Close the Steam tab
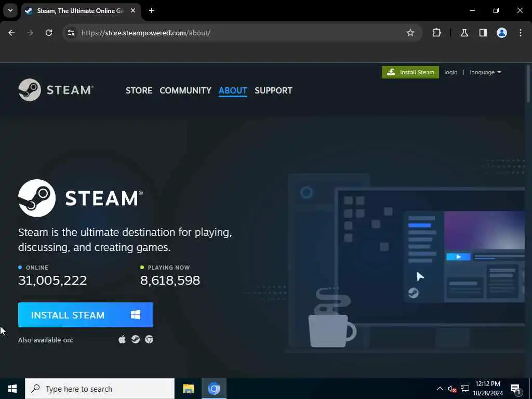Screen dimensions: 532x399 [x=133, y=10]
